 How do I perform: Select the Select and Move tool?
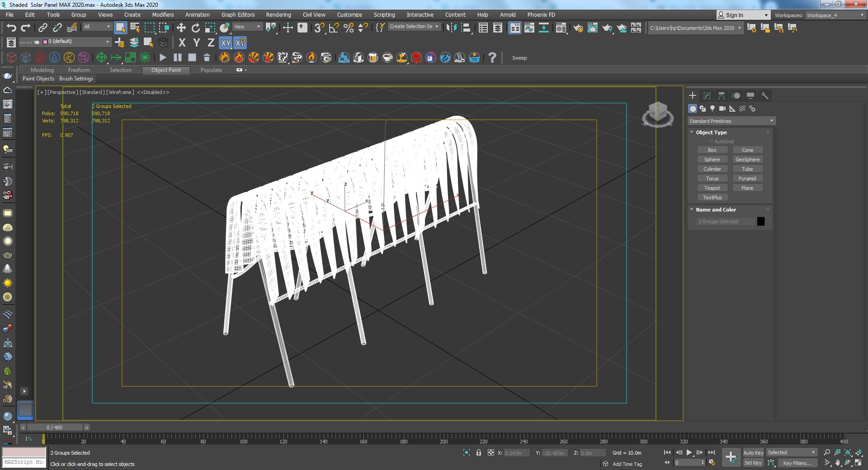pyautogui.click(x=181, y=28)
